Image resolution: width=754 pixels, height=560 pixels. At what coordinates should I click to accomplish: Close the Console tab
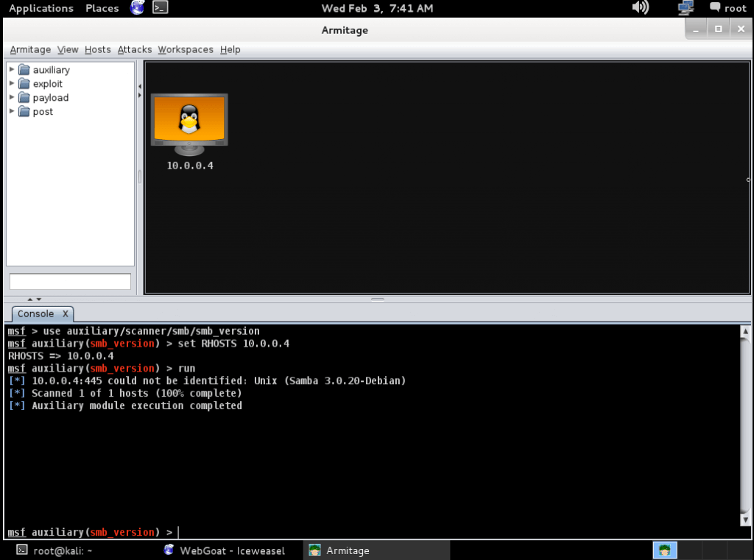click(65, 313)
